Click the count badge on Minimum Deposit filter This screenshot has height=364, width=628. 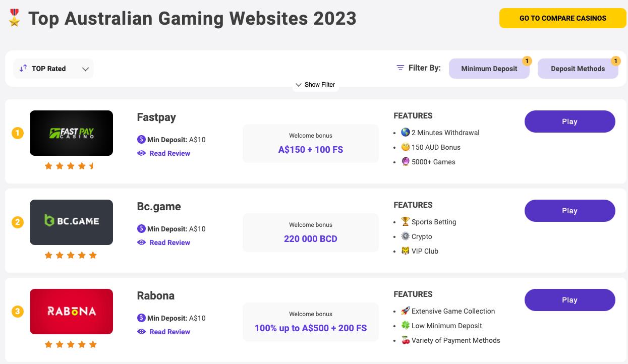527,61
